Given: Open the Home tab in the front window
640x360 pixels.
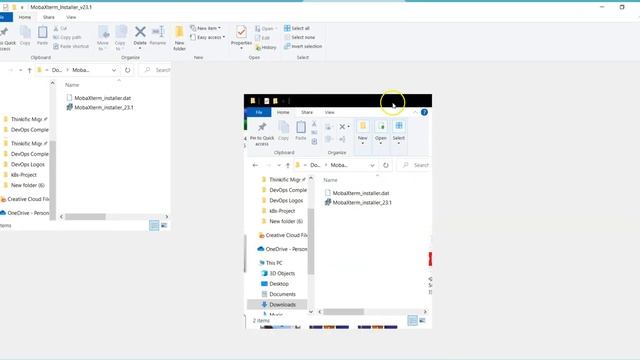Looking at the screenshot, I should coord(283,112).
